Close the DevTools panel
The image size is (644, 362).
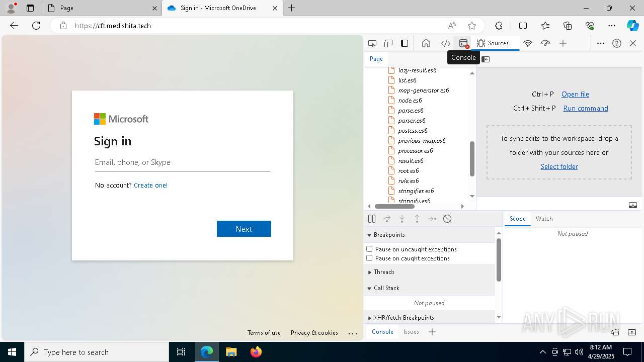[633, 43]
